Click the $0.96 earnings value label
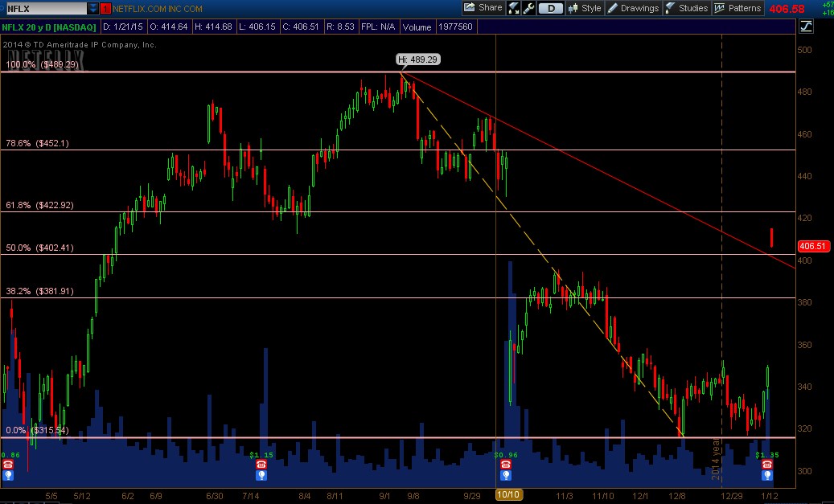 click(x=506, y=455)
